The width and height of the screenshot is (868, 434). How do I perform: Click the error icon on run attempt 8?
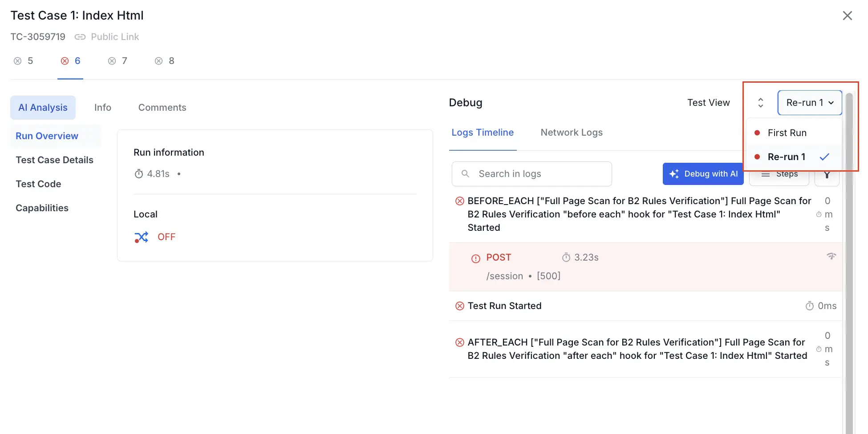[x=158, y=60]
